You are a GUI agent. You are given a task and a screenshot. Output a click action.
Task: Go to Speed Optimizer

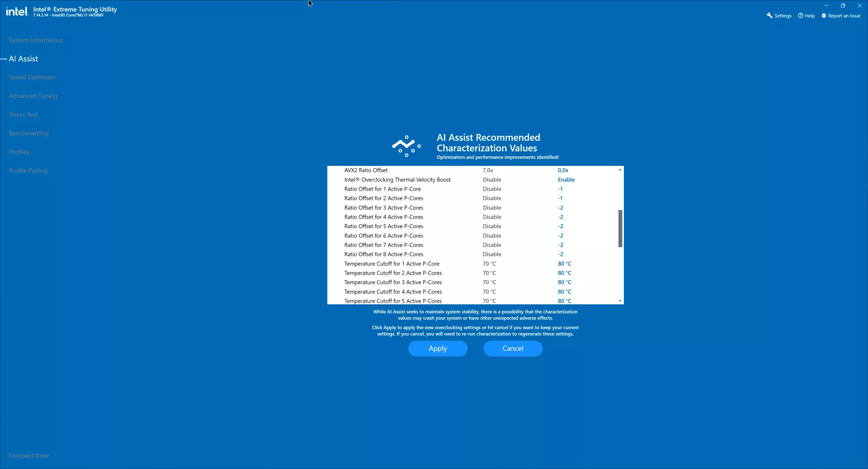coord(32,77)
